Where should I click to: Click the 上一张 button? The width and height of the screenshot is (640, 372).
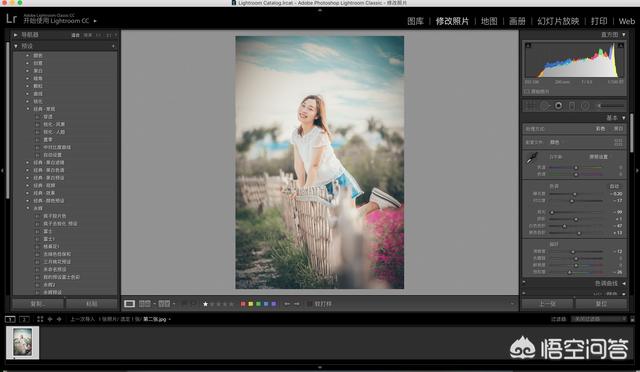pos(547,304)
